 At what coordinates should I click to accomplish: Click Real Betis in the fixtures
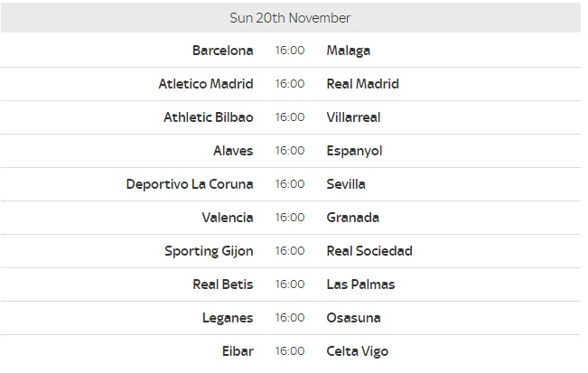pyautogui.click(x=223, y=284)
